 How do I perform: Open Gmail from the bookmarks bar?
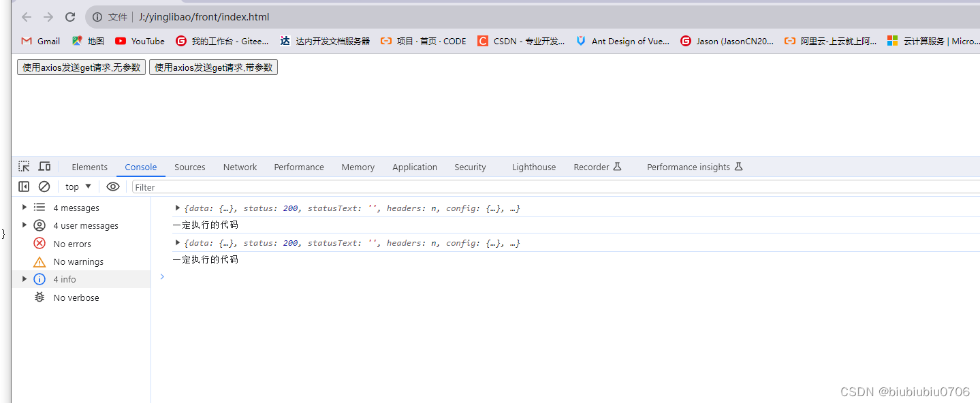point(39,41)
